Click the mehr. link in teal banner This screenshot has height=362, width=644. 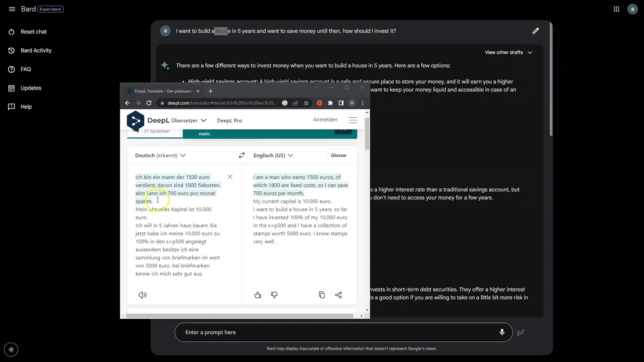[x=205, y=134]
